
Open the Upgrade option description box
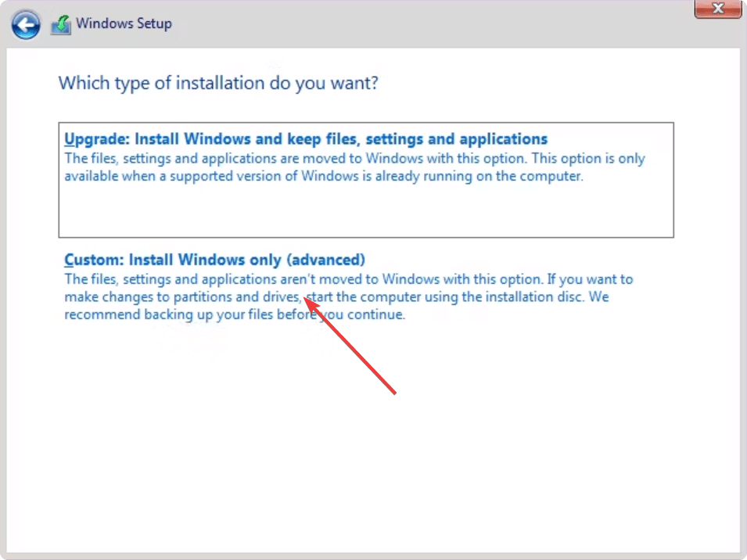(354, 167)
